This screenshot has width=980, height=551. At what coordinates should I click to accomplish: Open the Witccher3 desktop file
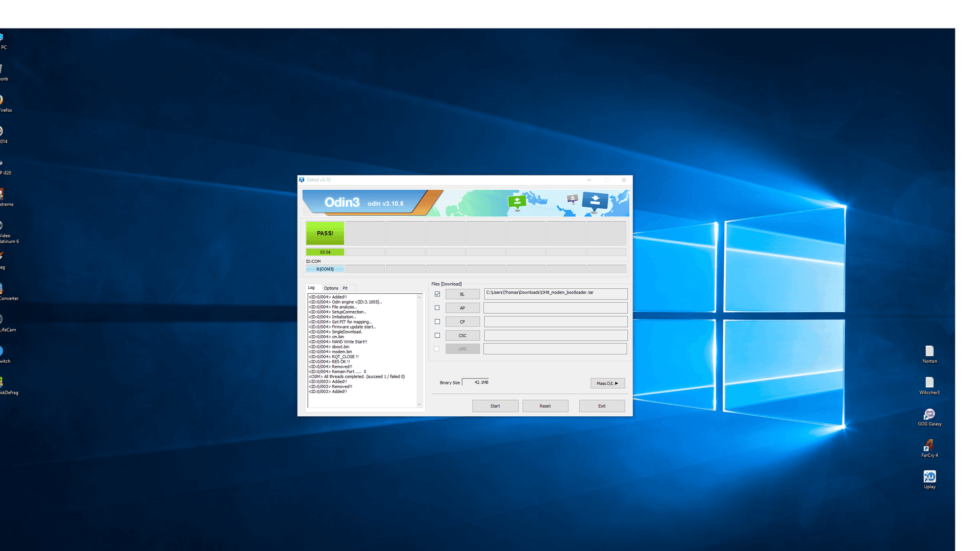[x=929, y=386]
